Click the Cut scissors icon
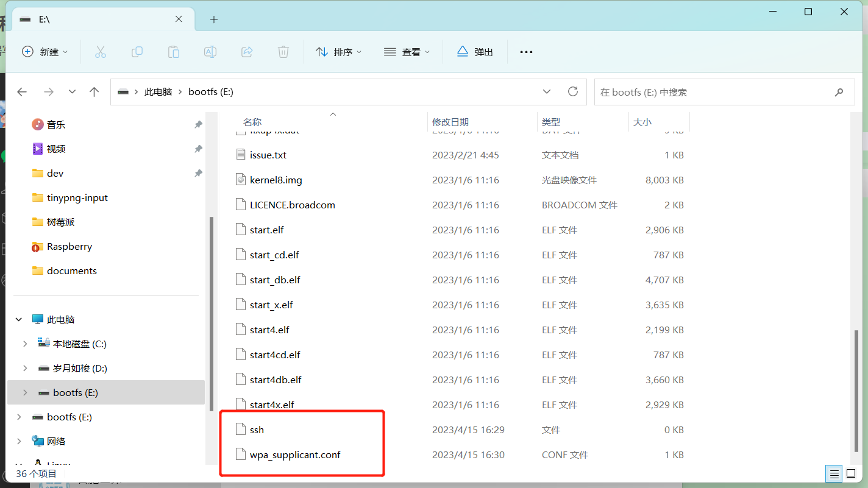 pos(101,52)
